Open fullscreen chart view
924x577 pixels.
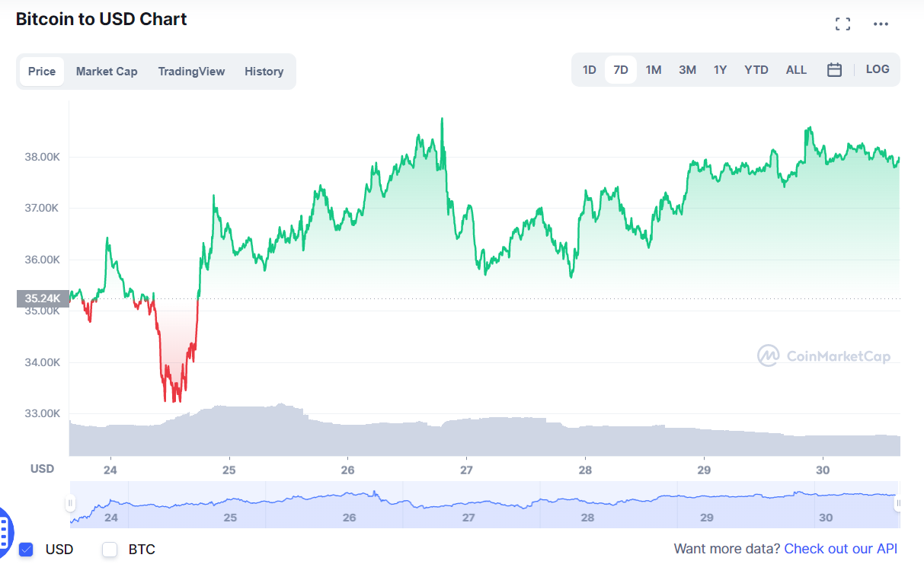point(842,24)
